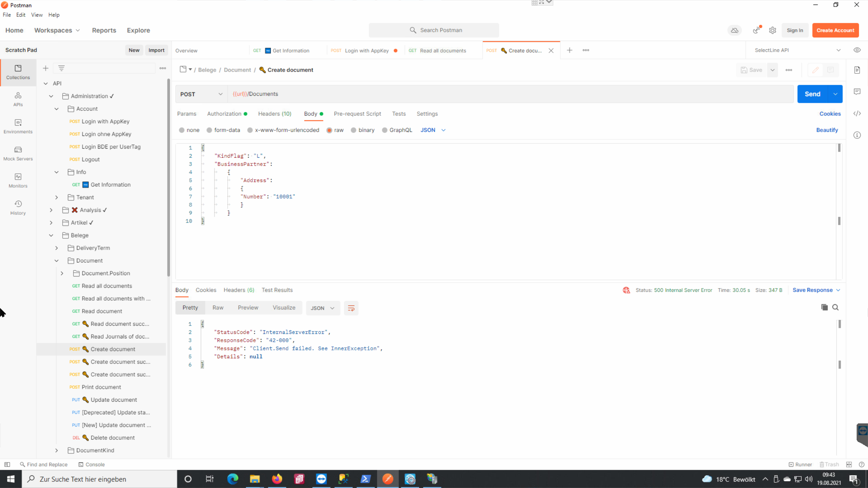The width and height of the screenshot is (868, 488).
Task: Open the Monitors panel
Action: tap(18, 180)
